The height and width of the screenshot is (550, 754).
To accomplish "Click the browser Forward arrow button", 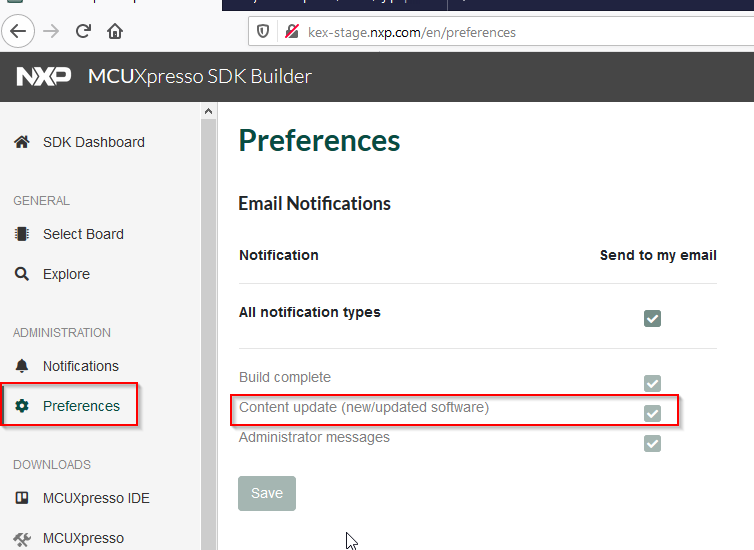I will coord(51,32).
